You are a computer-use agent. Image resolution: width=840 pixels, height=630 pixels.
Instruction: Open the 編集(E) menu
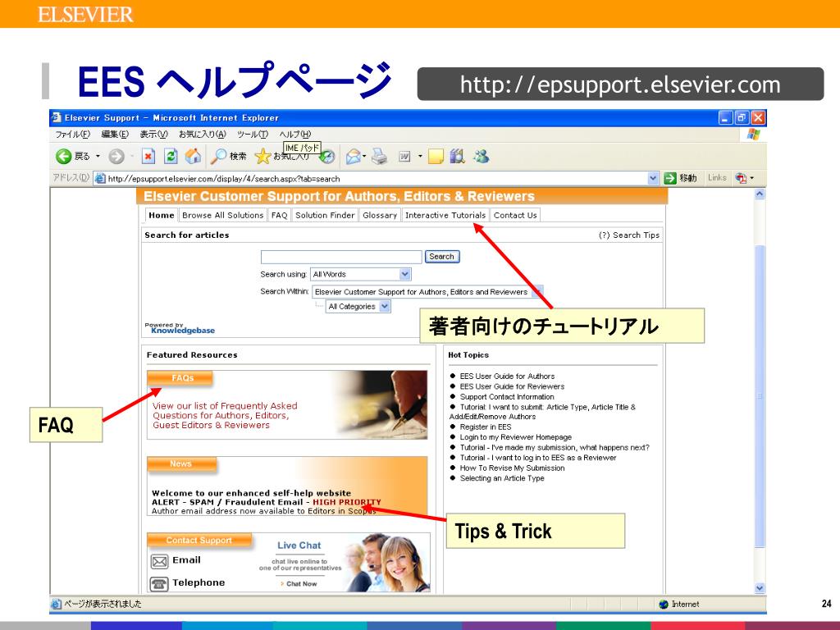pyautogui.click(x=115, y=134)
